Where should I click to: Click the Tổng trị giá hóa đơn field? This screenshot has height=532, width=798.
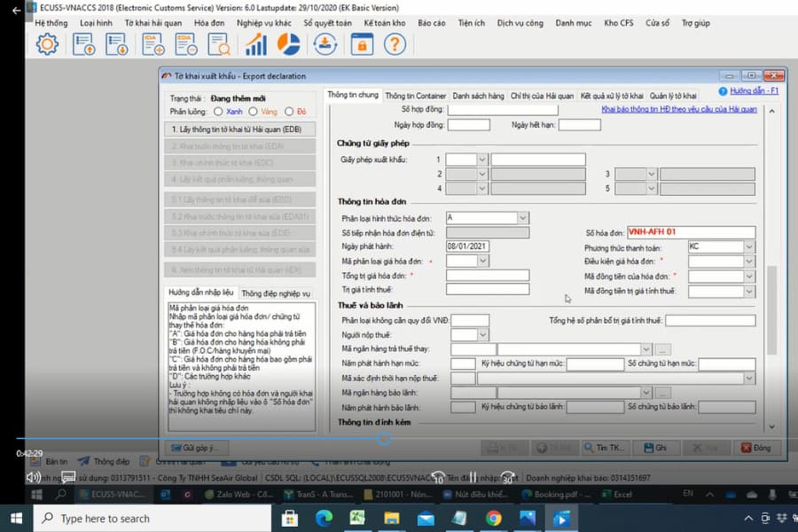click(488, 276)
